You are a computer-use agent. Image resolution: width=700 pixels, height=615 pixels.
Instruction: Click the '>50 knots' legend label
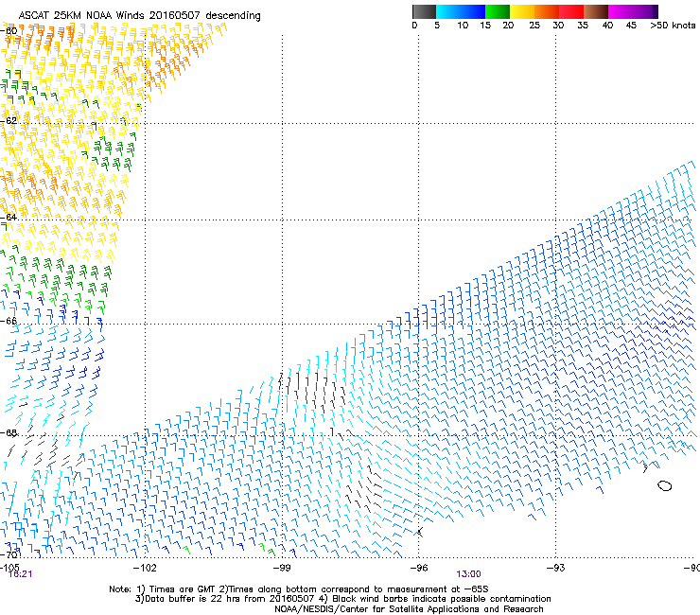click(673, 26)
